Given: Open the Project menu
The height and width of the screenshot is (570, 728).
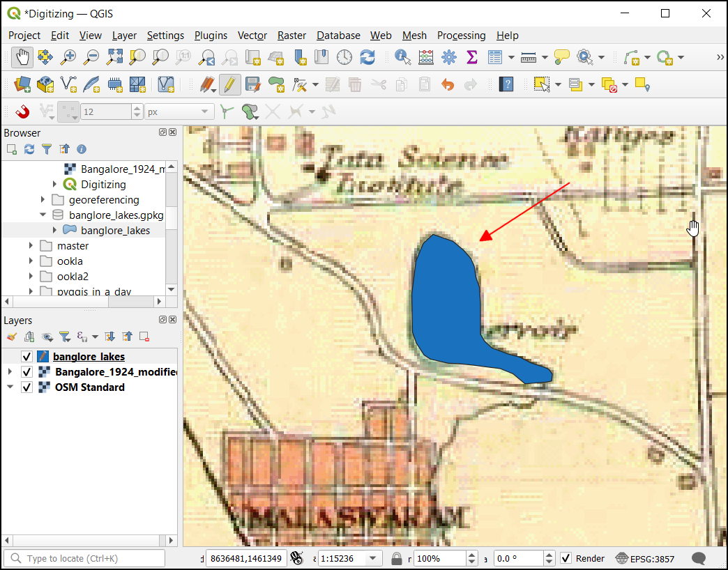Looking at the screenshot, I should point(24,36).
